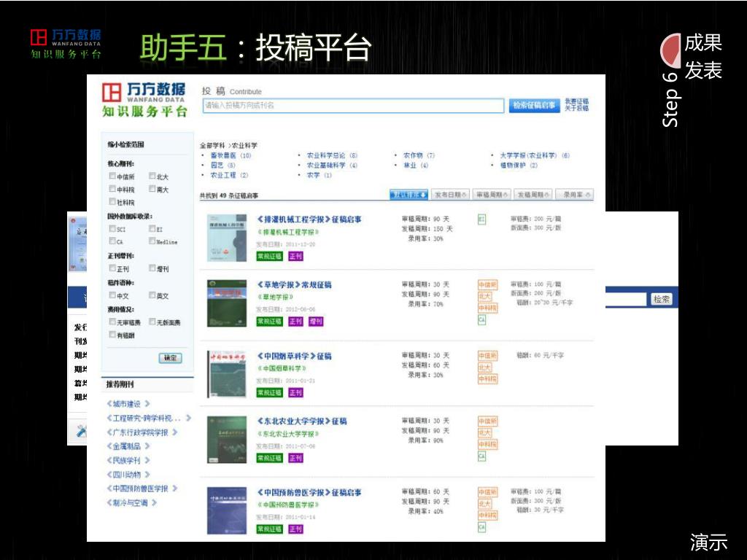Open the 畜牧兽医 (10) subject link
Screen dimensions: 747x560
click(231, 155)
